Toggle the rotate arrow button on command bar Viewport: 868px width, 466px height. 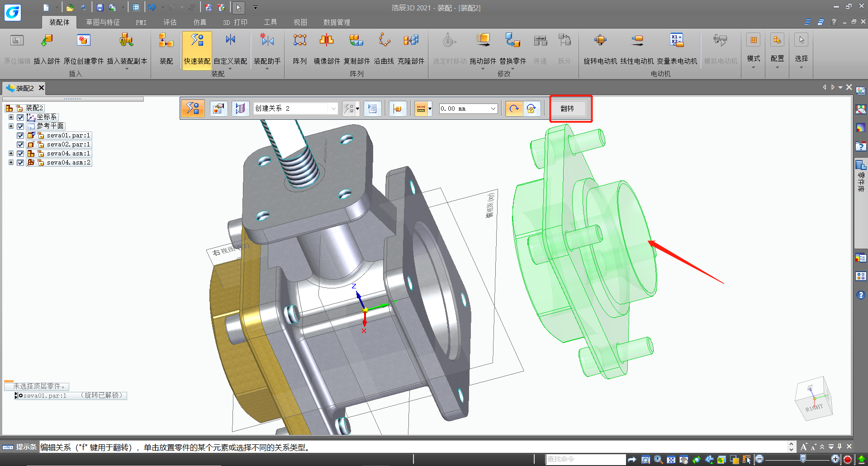click(514, 108)
